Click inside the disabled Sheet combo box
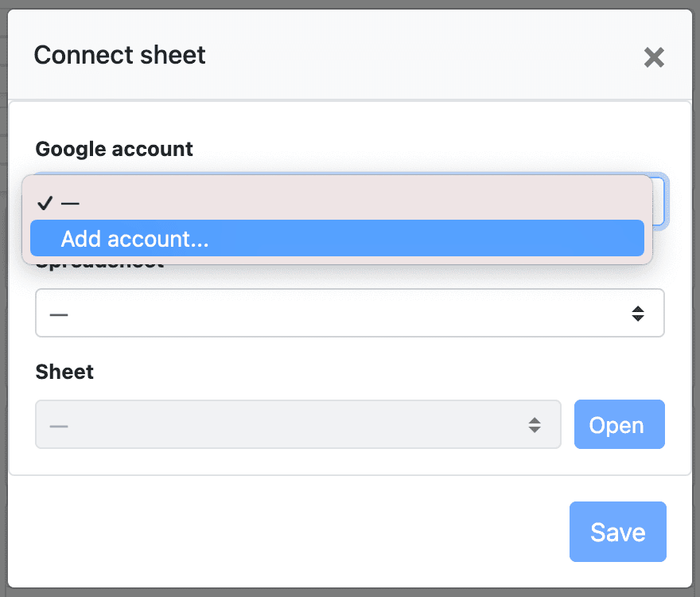Screen dimensions: 700x597 [298, 424]
